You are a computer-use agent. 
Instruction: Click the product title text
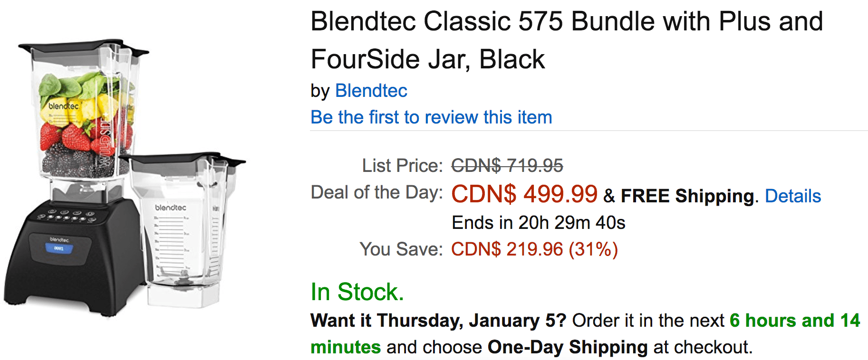coord(567,40)
